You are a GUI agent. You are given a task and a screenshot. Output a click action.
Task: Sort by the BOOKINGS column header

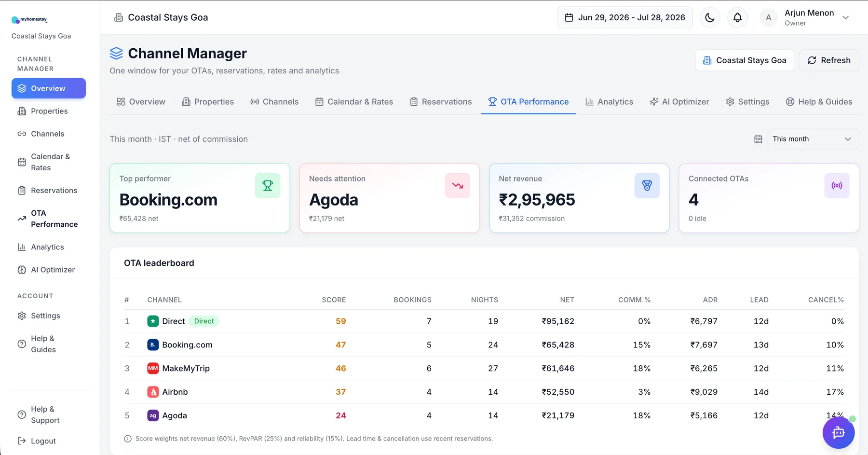pos(413,300)
